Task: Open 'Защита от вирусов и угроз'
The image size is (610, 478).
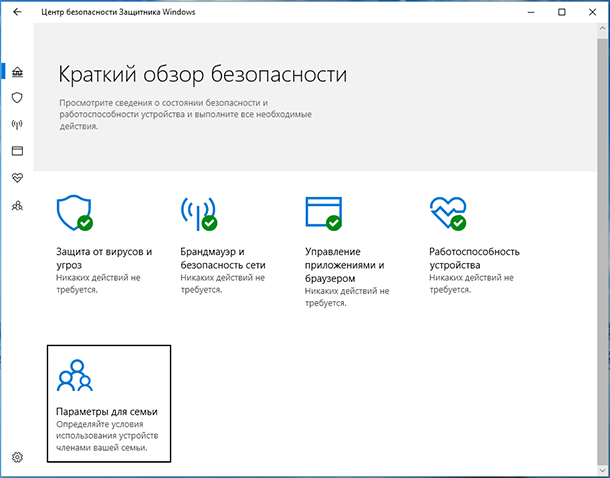Action: (x=104, y=258)
